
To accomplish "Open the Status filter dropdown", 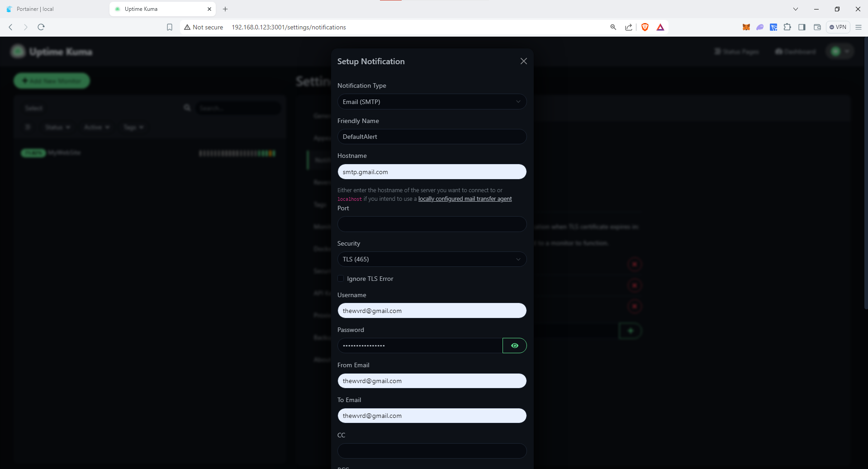I will pyautogui.click(x=58, y=127).
